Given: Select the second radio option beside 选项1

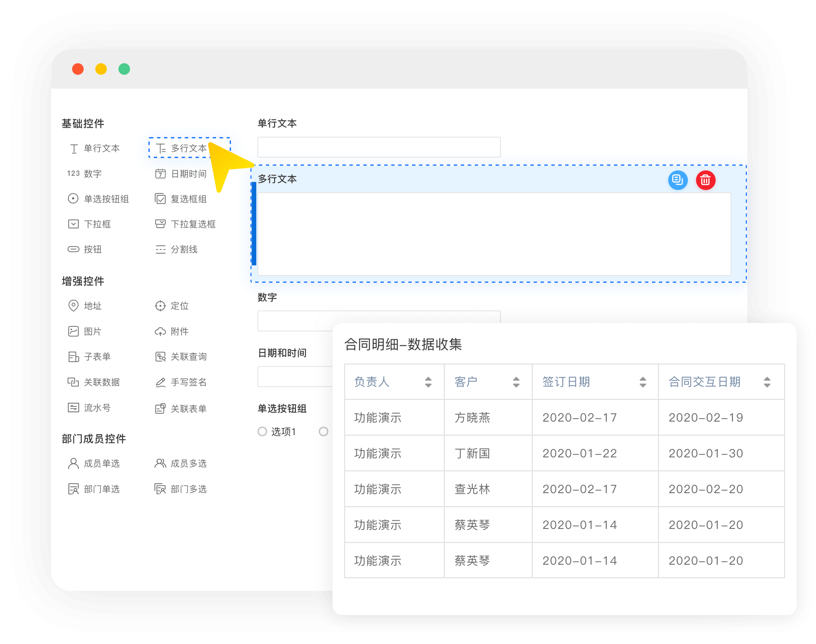Looking at the screenshot, I should [x=323, y=431].
